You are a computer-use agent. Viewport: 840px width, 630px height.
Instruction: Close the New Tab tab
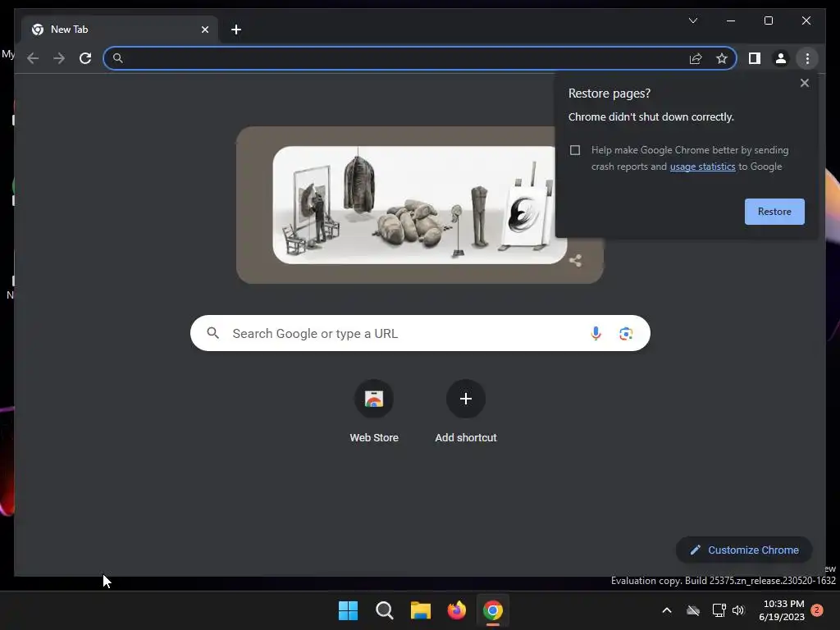(x=204, y=30)
